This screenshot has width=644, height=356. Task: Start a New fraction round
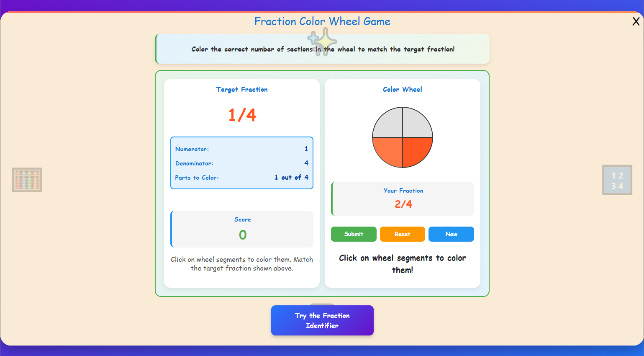[x=451, y=234]
